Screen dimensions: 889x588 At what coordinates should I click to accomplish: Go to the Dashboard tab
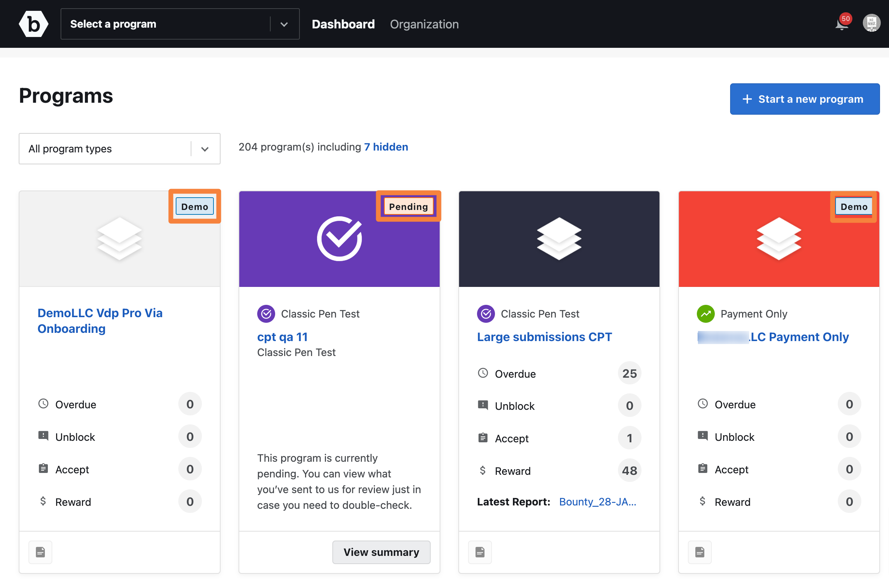coord(343,24)
